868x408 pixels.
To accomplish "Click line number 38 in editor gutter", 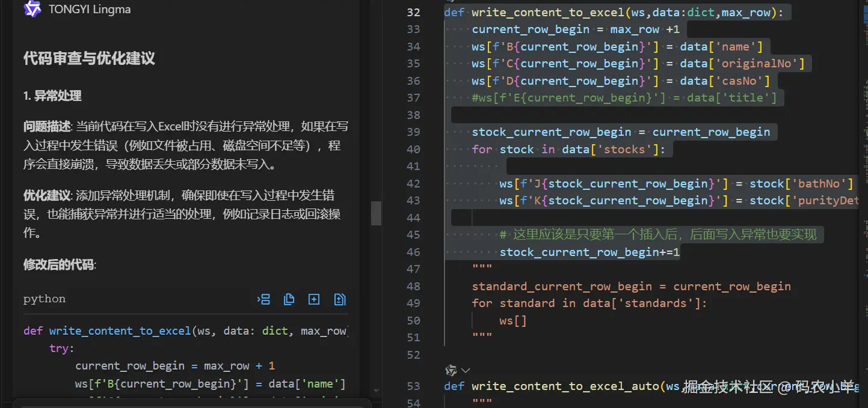I will (x=413, y=115).
